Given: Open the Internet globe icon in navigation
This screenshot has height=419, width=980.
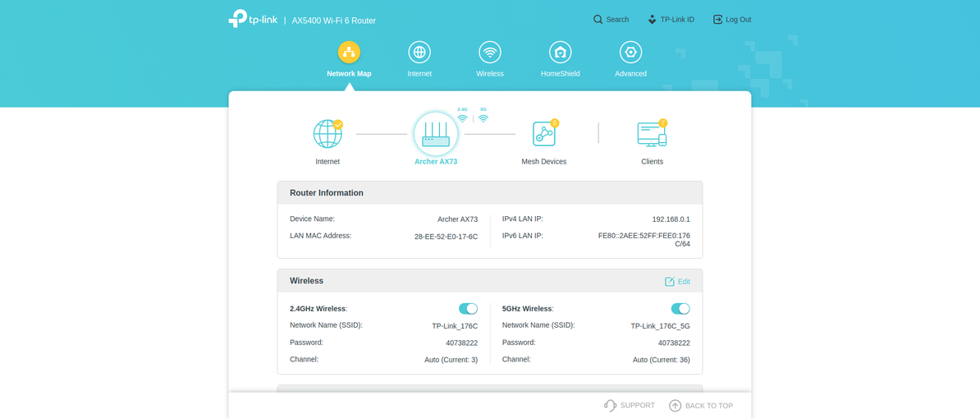Looking at the screenshot, I should click(x=419, y=52).
